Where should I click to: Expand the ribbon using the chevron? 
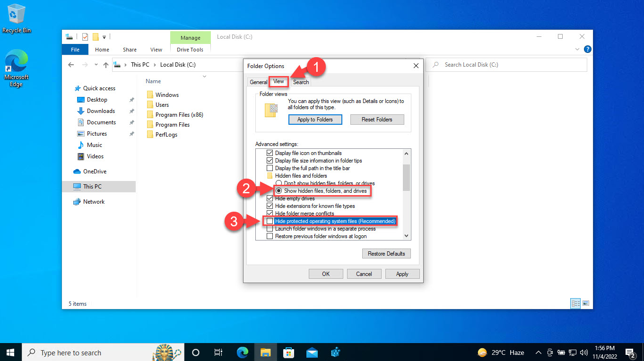click(x=577, y=49)
